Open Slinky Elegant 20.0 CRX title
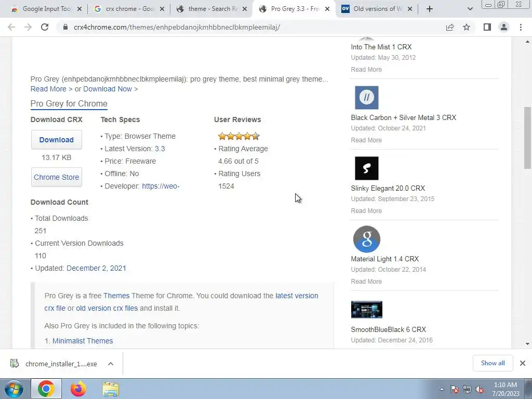The width and height of the screenshot is (532, 399). 388,188
